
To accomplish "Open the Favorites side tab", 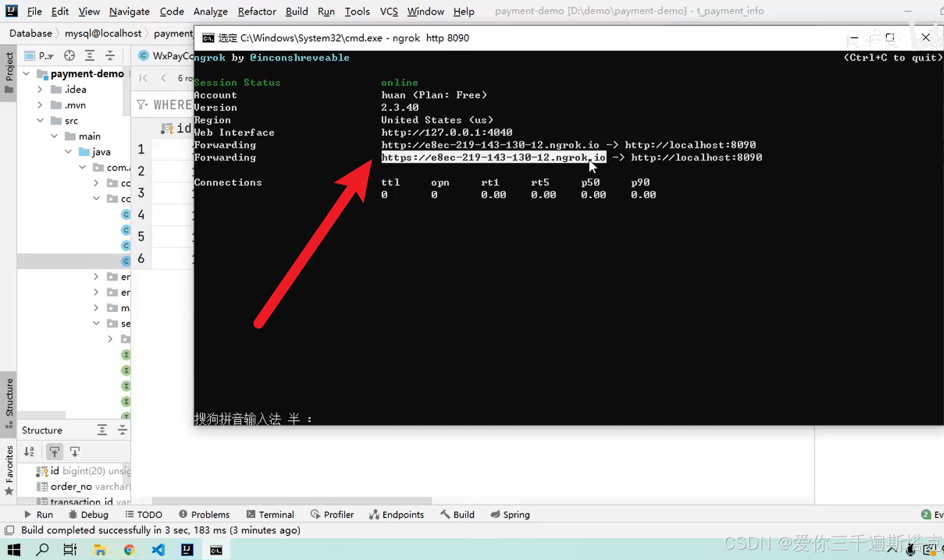I will pyautogui.click(x=9, y=470).
